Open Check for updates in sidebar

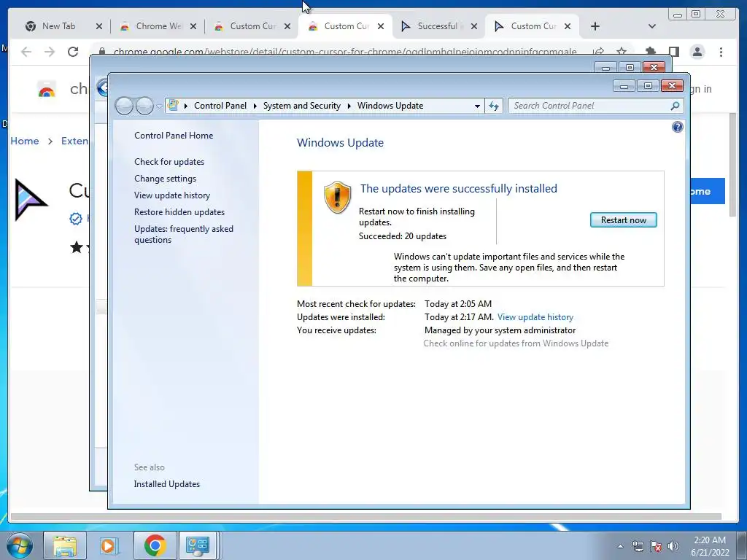click(x=169, y=162)
